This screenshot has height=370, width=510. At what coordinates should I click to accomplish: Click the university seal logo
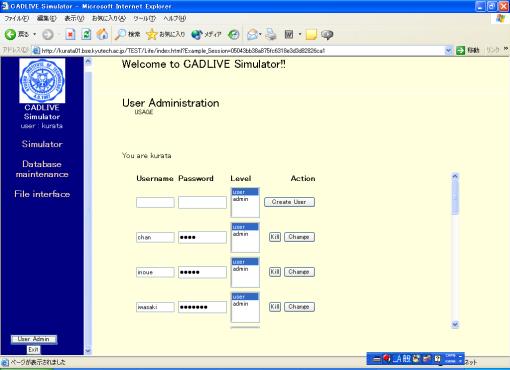(42, 80)
